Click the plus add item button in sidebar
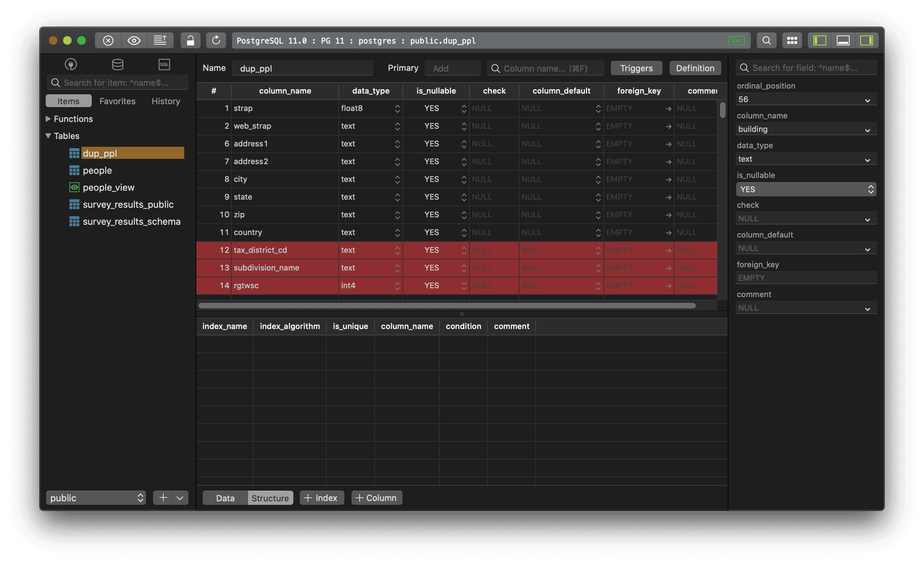924x563 pixels. pos(163,498)
